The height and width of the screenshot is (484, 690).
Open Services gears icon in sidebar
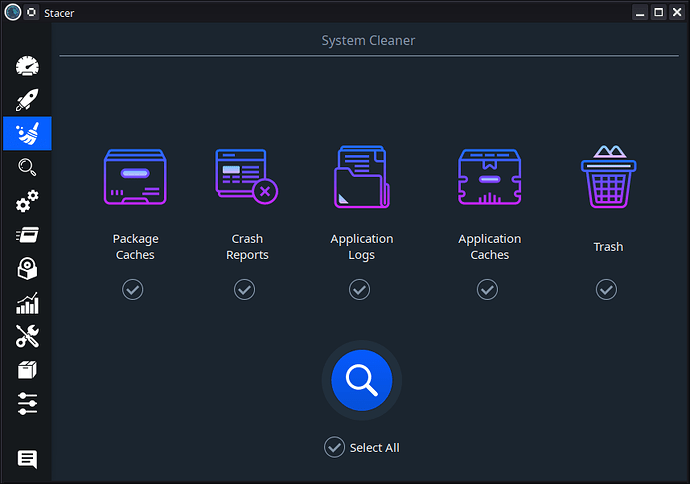click(27, 201)
